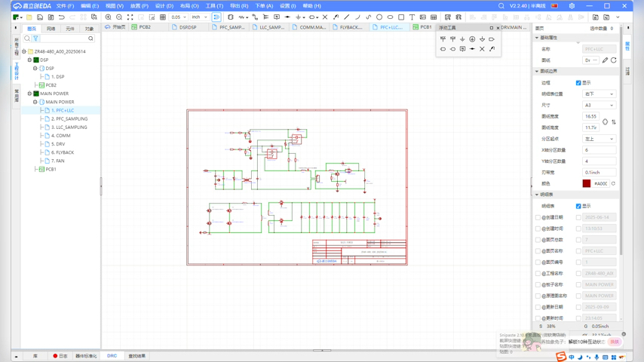Open the 编辑 (E) menu
Viewport: 644px width, 362px height.
(x=90, y=6)
